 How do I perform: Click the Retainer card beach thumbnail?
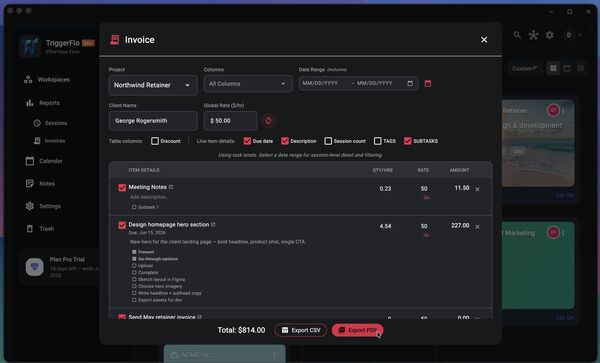tap(538, 143)
